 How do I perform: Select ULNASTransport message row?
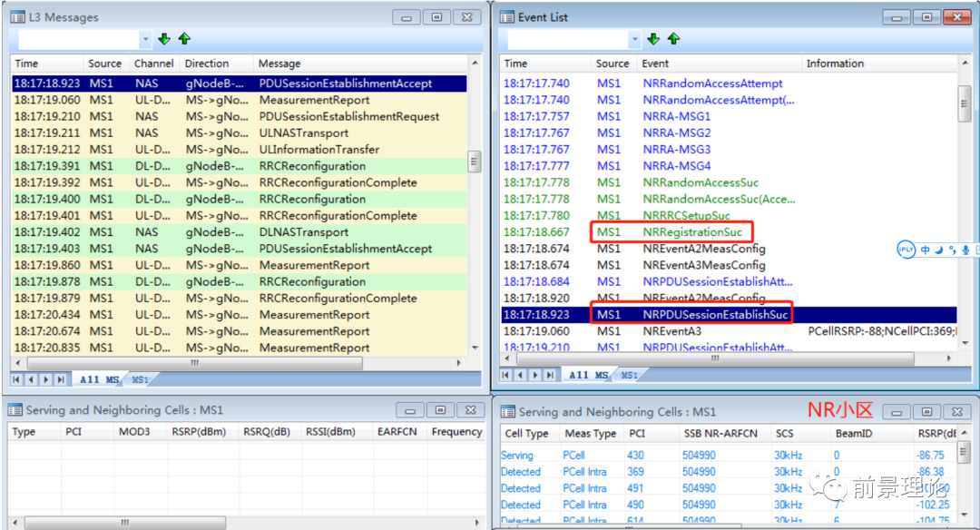point(240,133)
